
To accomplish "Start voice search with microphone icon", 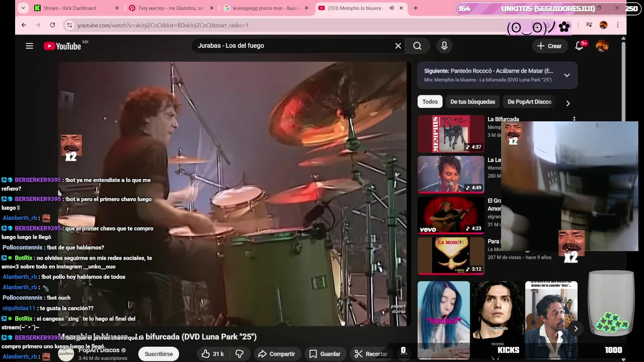I will tap(444, 46).
